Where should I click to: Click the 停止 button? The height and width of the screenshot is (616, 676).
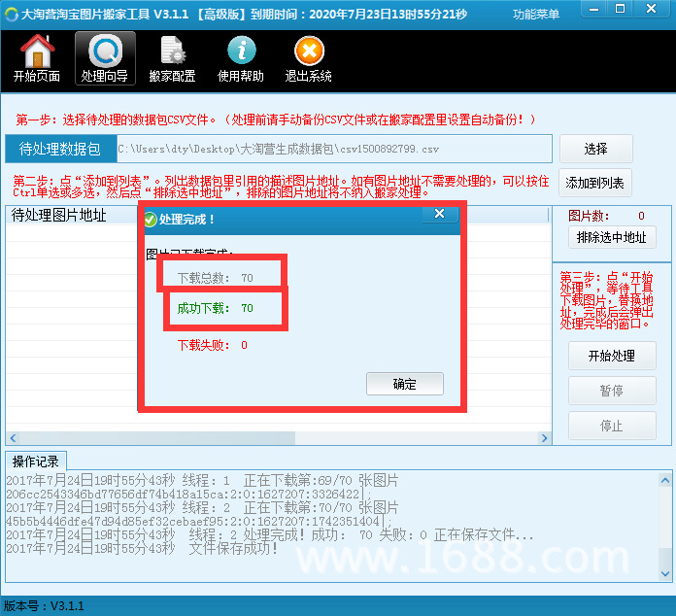click(612, 426)
